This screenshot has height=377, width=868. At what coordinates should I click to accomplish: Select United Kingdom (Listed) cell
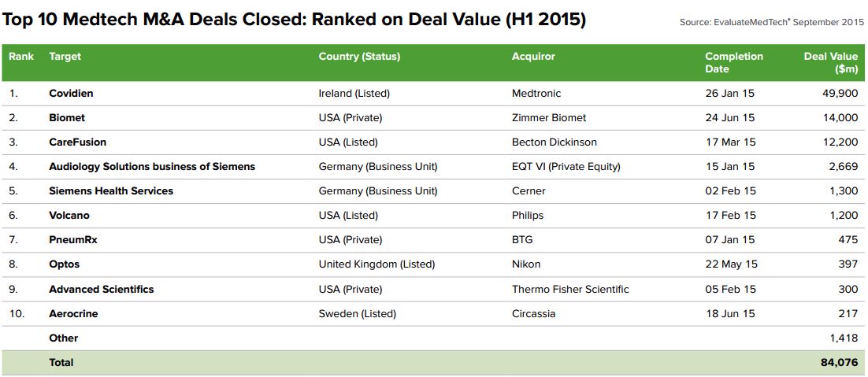click(x=377, y=264)
